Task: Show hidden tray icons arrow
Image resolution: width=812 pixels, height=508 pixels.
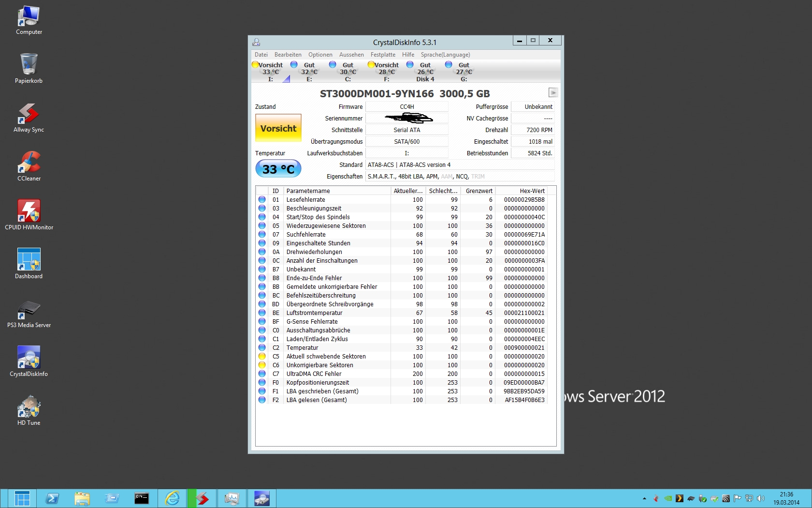Action: [644, 498]
